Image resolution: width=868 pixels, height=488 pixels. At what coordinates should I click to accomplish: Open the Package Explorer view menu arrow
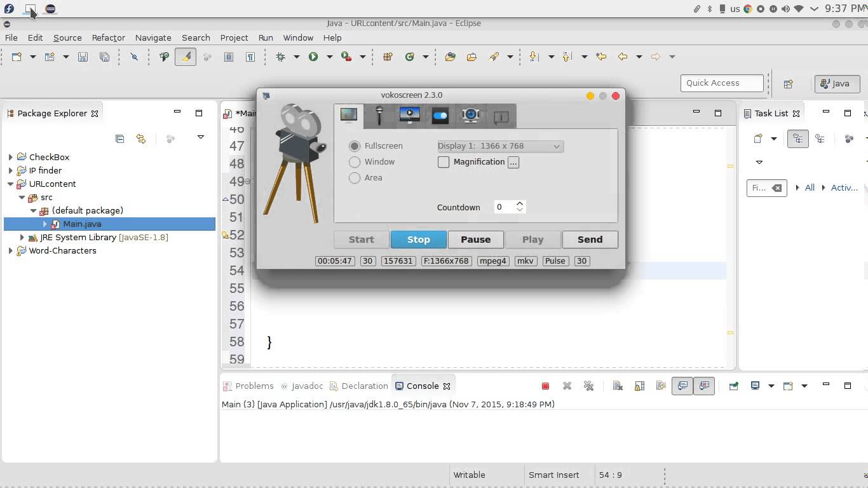pos(201,137)
